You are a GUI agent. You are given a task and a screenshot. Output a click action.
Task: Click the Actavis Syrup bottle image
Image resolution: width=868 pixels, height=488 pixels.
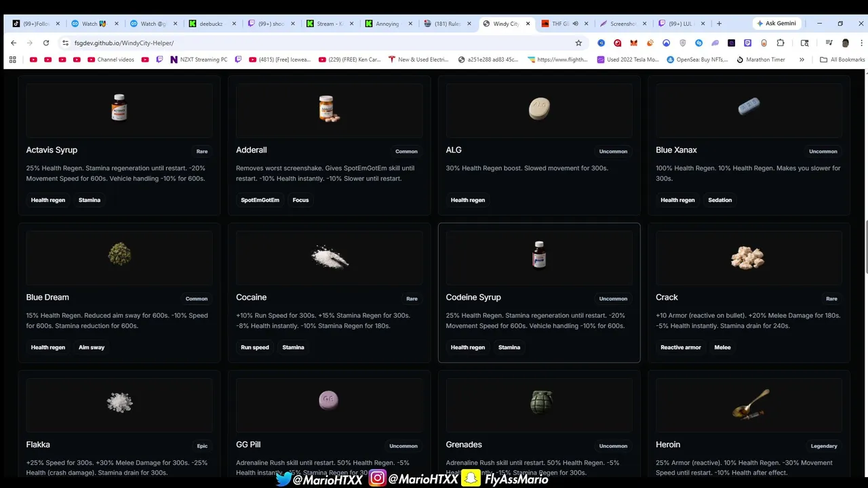coord(119,108)
